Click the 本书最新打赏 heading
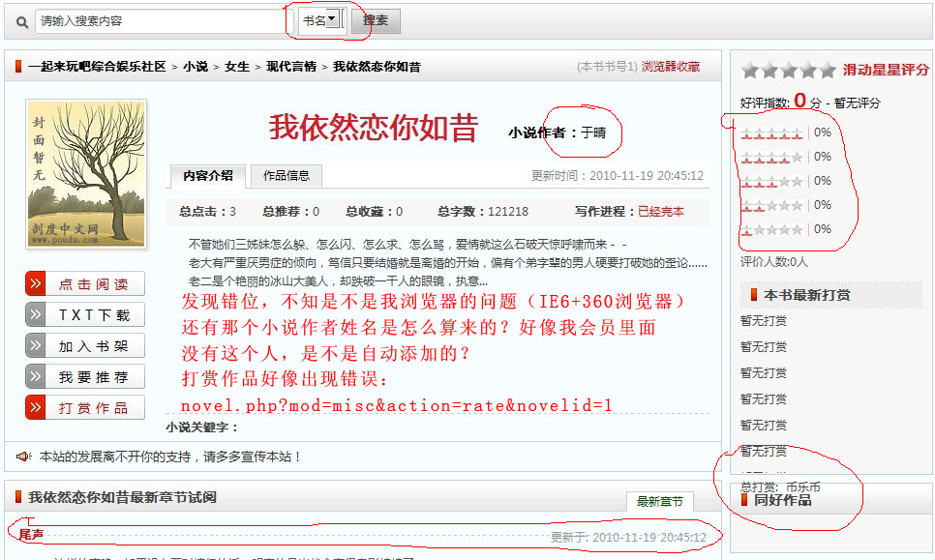Screen dimensions: 935x560 tap(807, 295)
